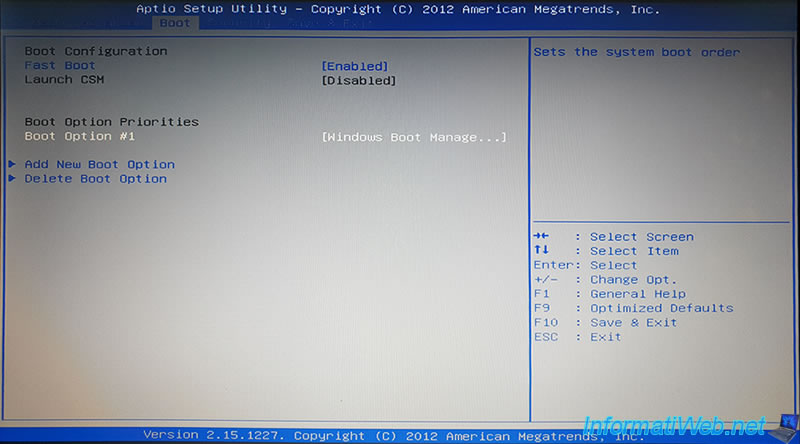
Task: Toggle the Launch CSM [Disabled] value
Action: coord(358,80)
